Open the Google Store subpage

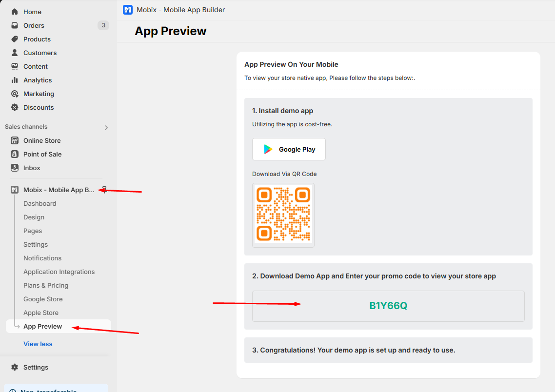point(43,299)
